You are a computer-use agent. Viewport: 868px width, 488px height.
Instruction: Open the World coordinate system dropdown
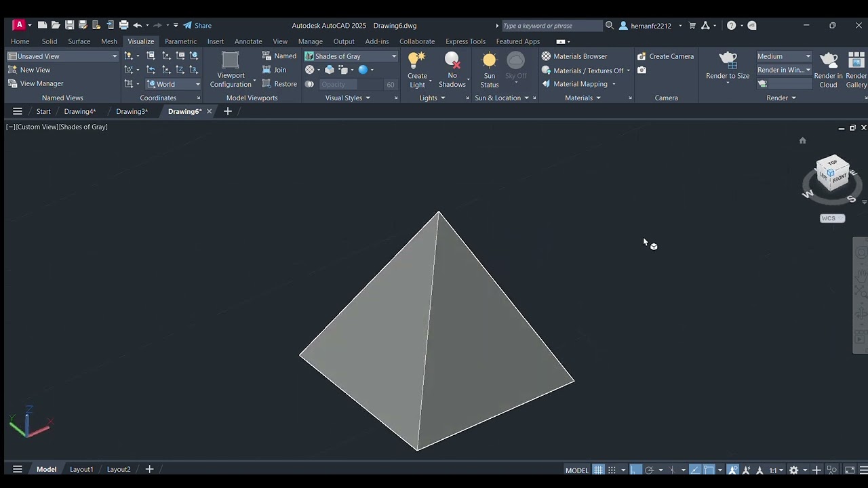point(174,84)
